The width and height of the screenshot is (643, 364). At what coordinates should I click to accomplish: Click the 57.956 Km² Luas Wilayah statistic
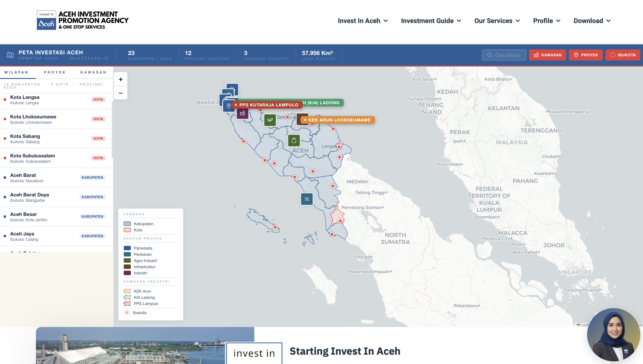point(318,55)
